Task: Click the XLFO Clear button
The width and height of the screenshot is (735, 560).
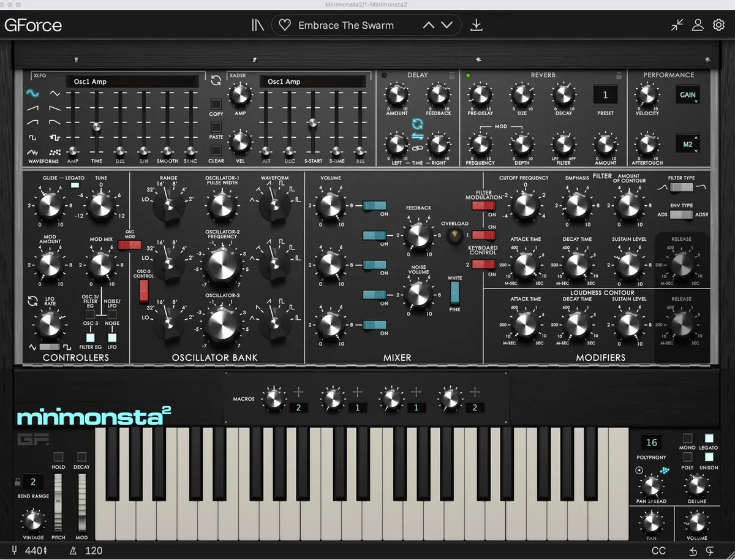Action: point(216,150)
